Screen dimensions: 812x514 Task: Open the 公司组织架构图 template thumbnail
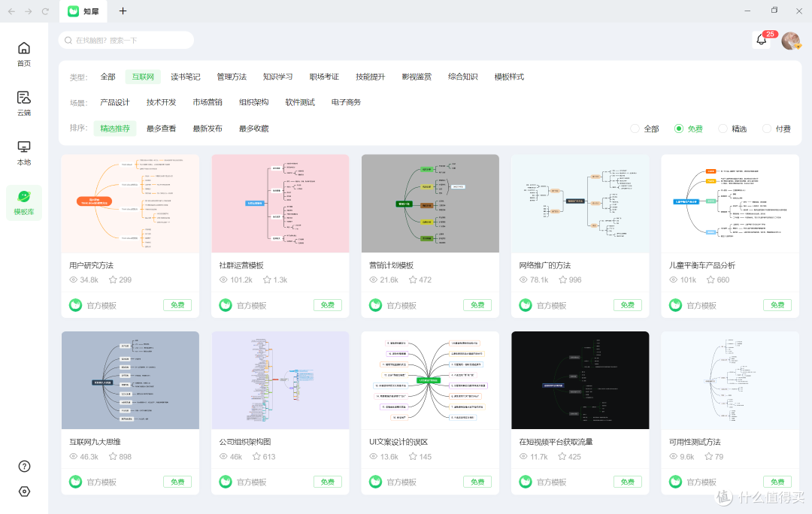(x=280, y=380)
